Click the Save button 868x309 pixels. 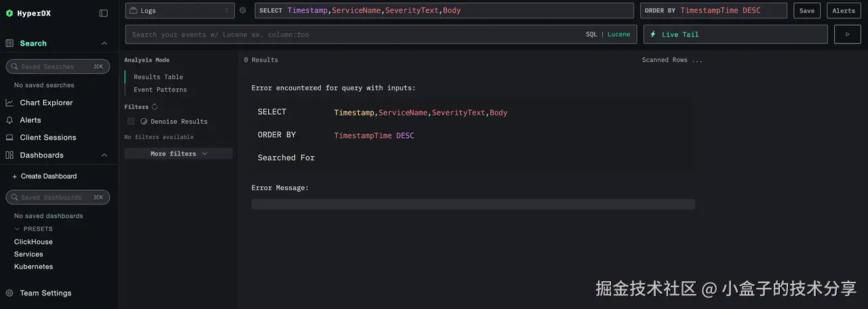[x=807, y=11]
